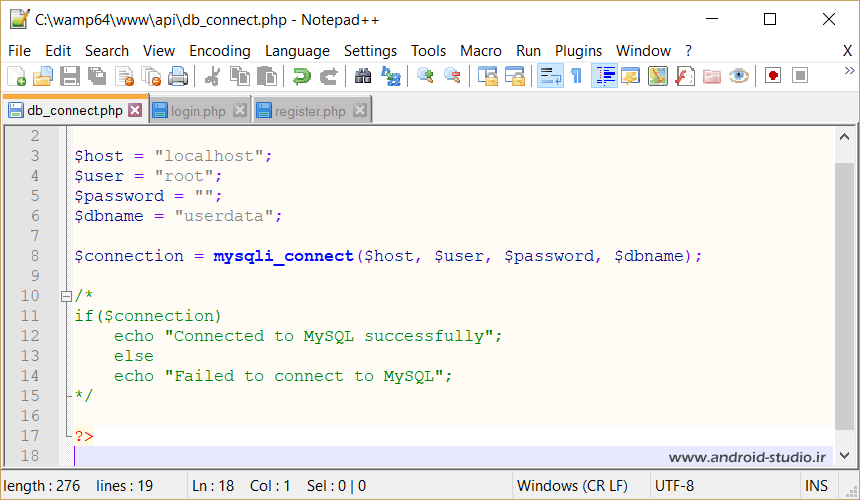This screenshot has height=500, width=860.
Task: Expand hidden toolbar items chevron
Action: pos(849,71)
